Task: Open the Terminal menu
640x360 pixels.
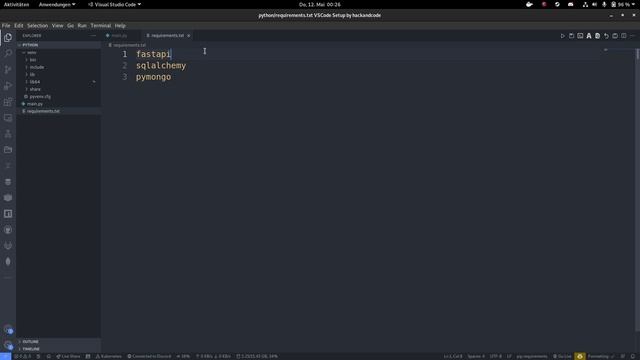Action: pos(101,25)
